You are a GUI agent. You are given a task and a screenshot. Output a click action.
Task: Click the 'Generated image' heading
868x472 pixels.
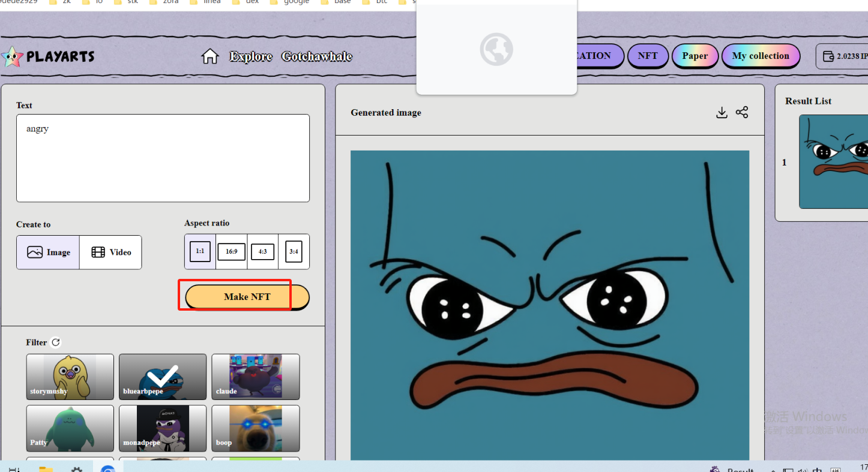click(386, 113)
